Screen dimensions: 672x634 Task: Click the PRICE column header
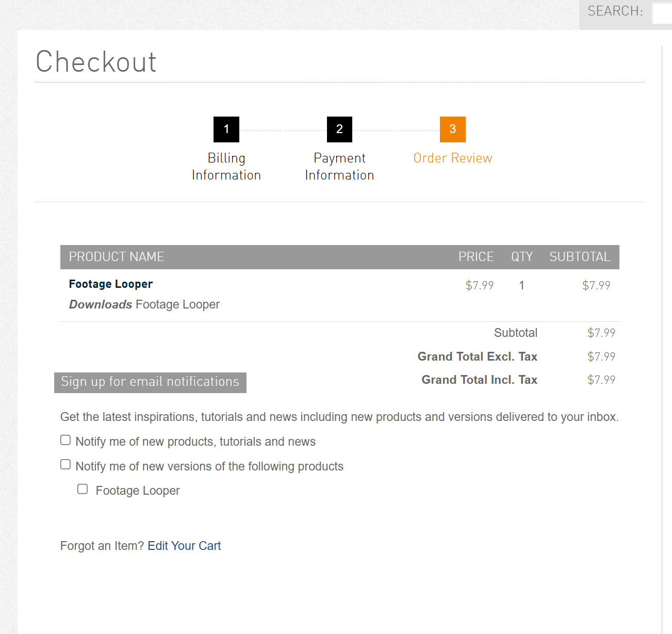pos(476,257)
